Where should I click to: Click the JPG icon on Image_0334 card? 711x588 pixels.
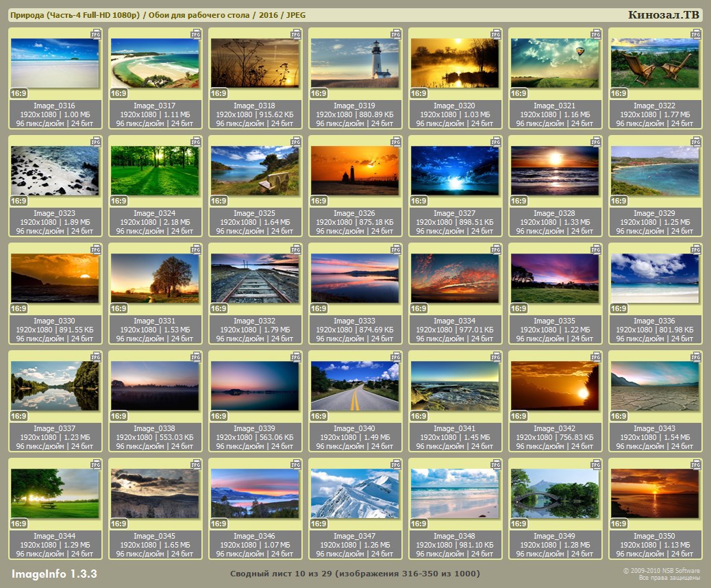496,249
